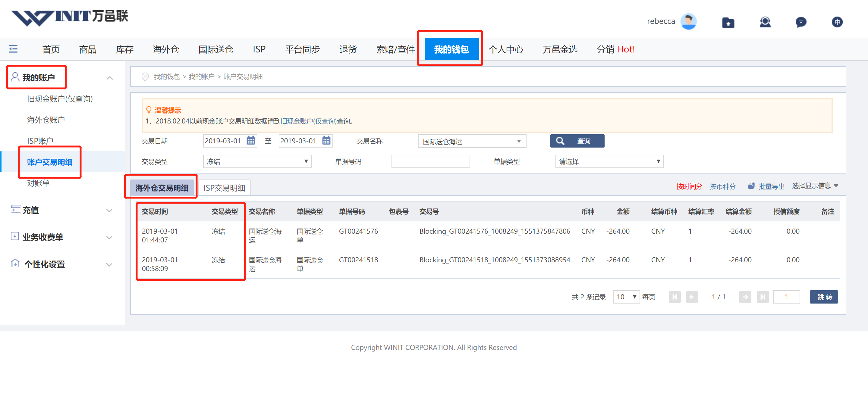This screenshot has height=399, width=868.
Task: Change per-page count dropdown showing 10
Action: point(626,297)
